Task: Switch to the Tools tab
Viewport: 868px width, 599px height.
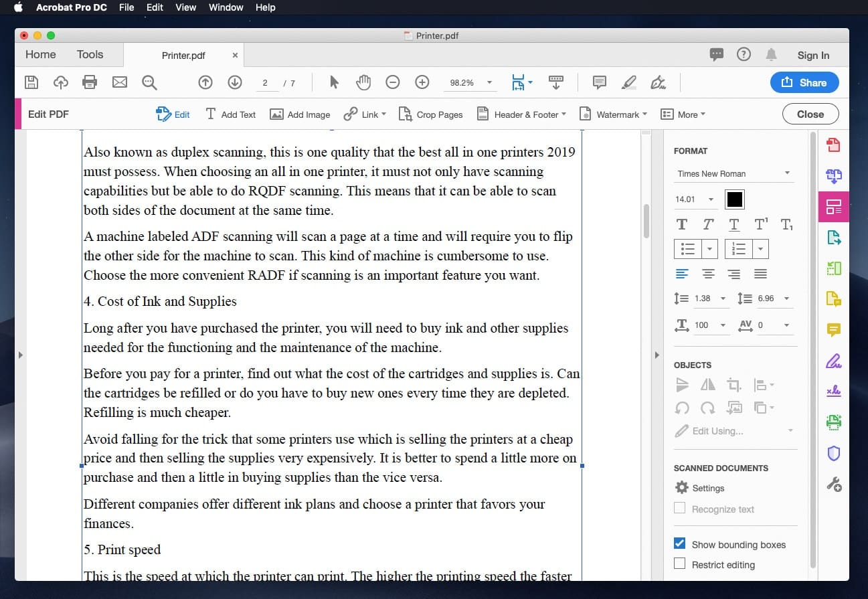Action: tap(90, 55)
